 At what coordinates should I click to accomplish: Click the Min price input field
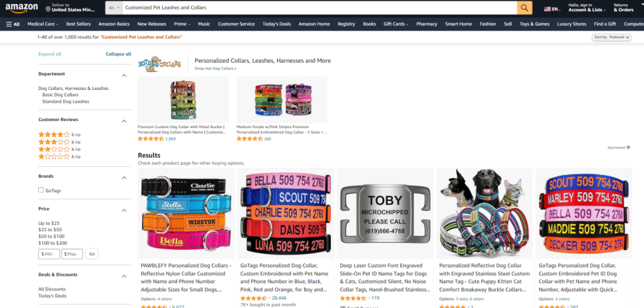(x=49, y=254)
